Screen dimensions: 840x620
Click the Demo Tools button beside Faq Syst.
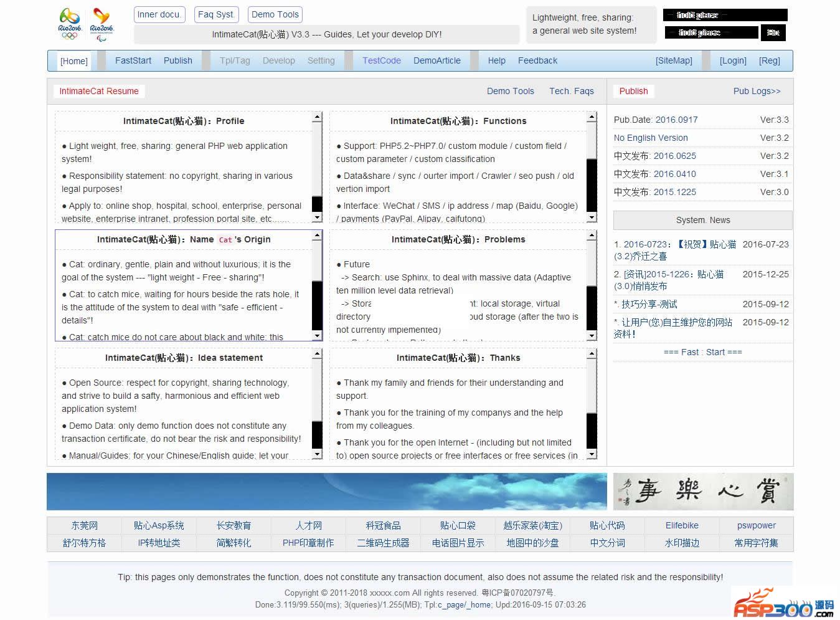pos(275,14)
